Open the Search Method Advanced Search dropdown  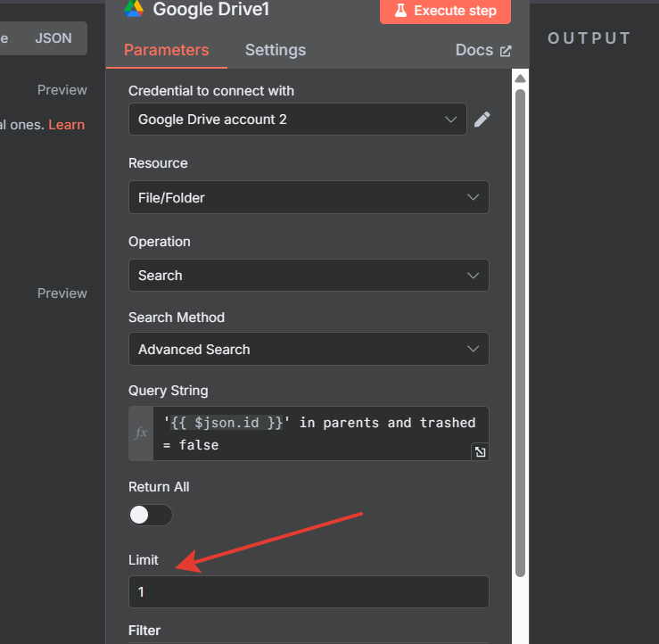click(x=309, y=350)
